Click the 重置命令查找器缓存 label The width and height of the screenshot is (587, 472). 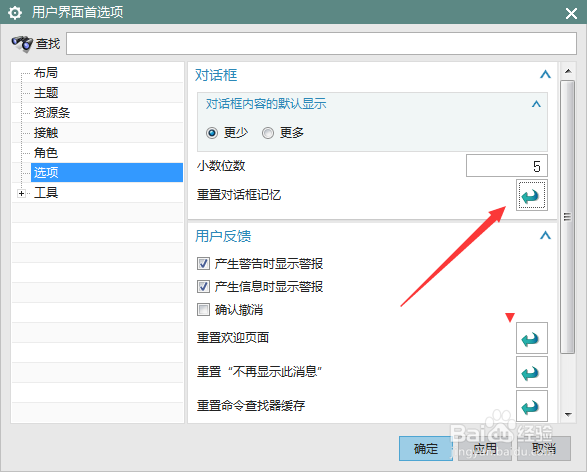click(x=251, y=406)
